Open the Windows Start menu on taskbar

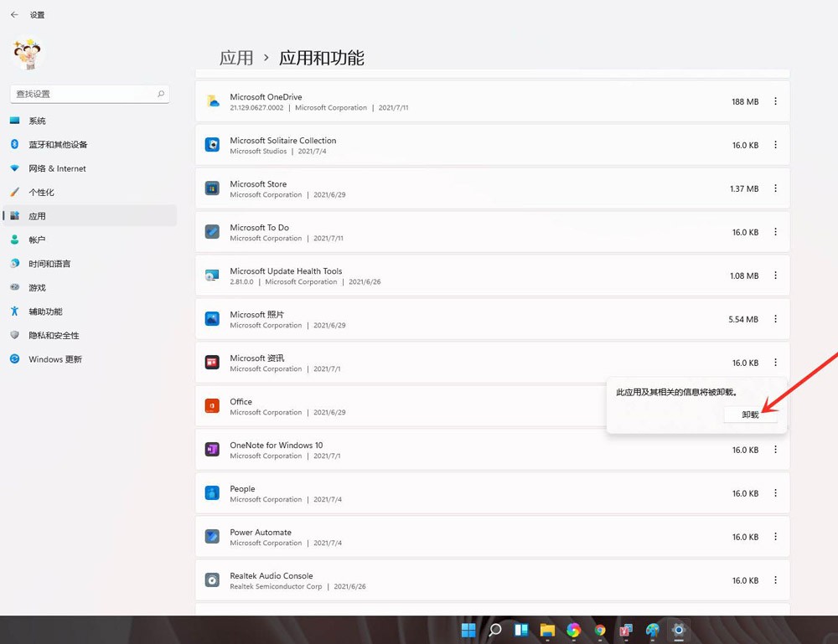coord(468,630)
